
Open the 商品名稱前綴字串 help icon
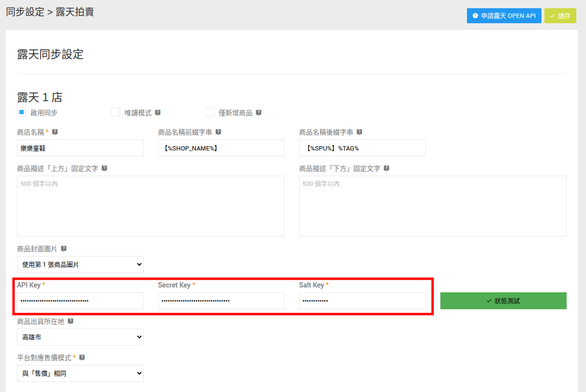point(218,132)
